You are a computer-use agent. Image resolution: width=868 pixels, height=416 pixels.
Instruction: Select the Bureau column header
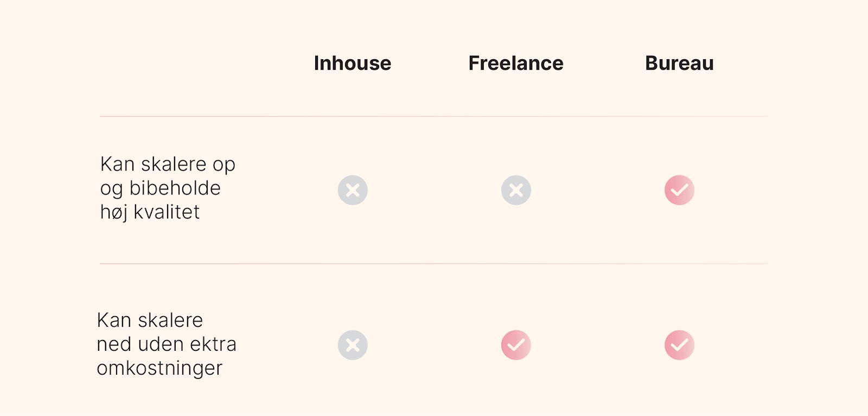[679, 64]
